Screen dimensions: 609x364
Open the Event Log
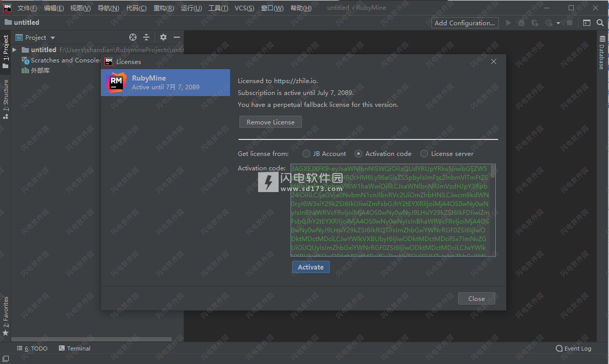pyautogui.click(x=574, y=349)
